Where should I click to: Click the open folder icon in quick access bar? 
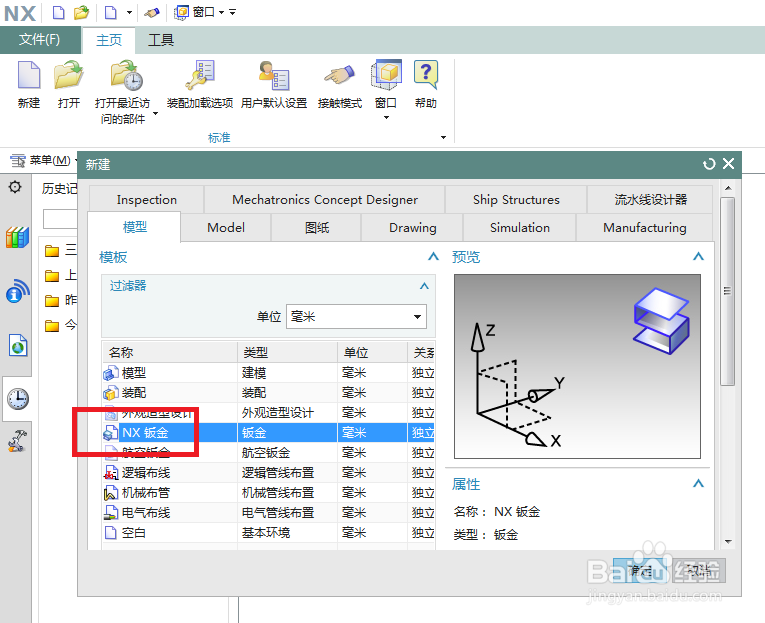81,12
